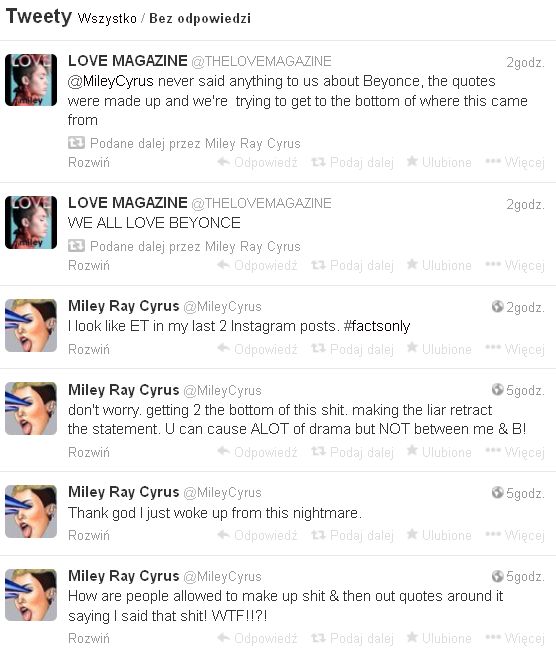Click LOVE MAGAZINE avatar on second tweet

pyautogui.click(x=31, y=222)
